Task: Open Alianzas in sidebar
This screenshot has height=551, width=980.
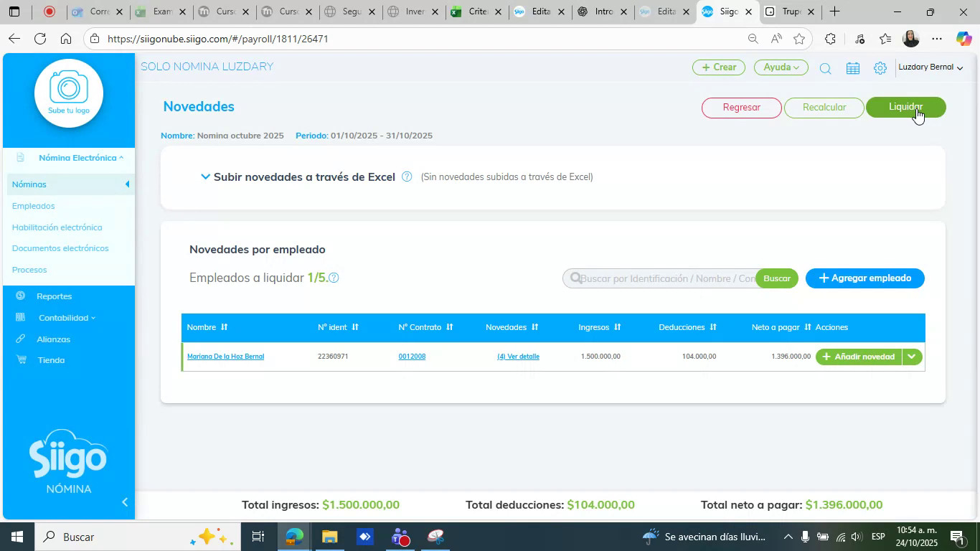Action: tap(53, 339)
